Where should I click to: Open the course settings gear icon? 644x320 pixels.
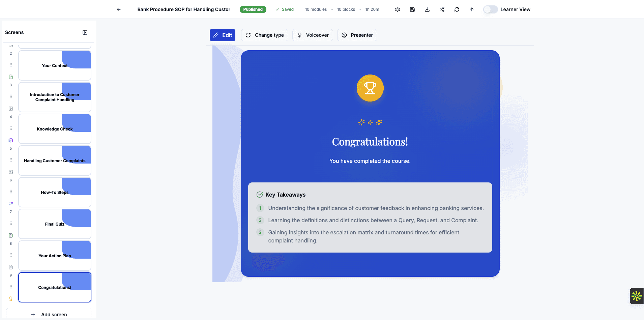[x=397, y=9]
